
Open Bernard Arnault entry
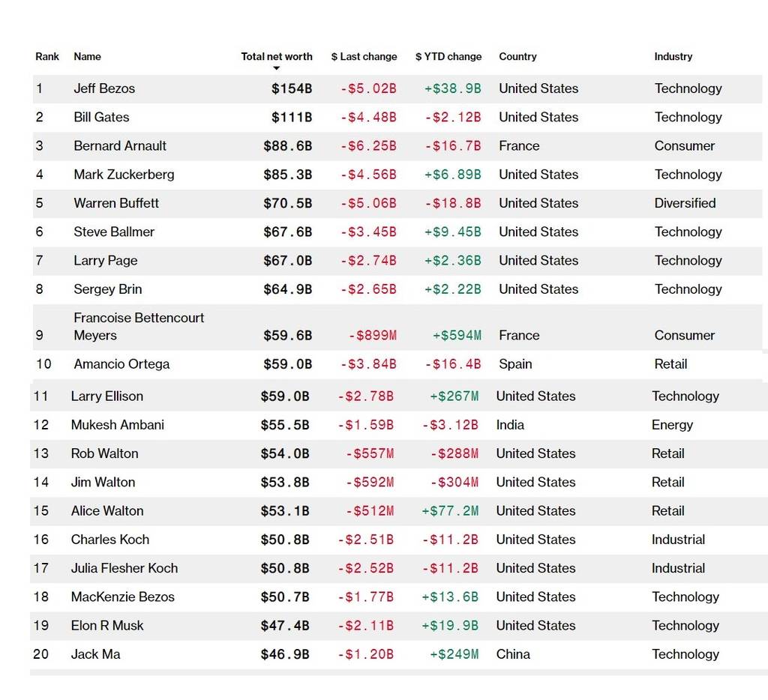pyautogui.click(x=120, y=145)
